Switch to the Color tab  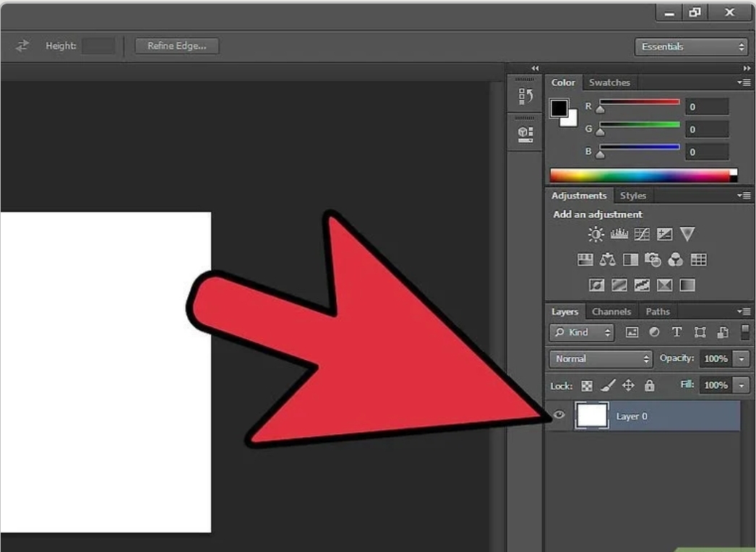pyautogui.click(x=563, y=82)
